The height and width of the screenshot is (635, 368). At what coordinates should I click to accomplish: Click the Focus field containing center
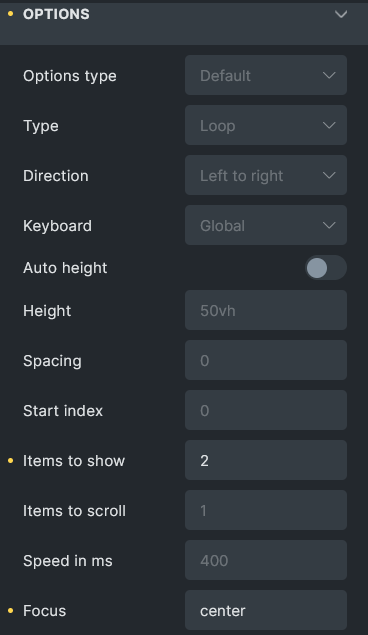(x=266, y=610)
